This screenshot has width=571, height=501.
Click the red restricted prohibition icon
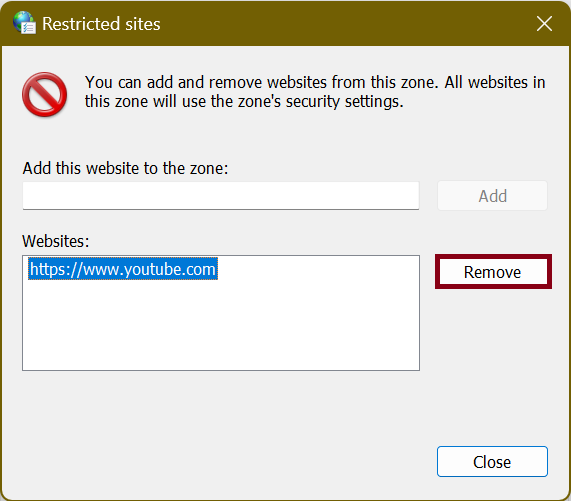[x=44, y=94]
